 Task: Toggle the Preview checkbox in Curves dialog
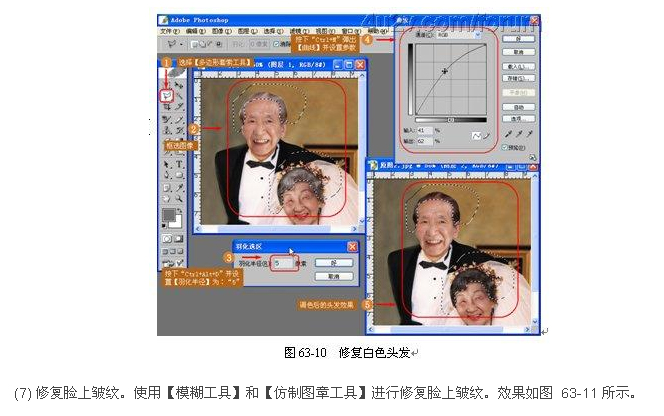click(504, 147)
